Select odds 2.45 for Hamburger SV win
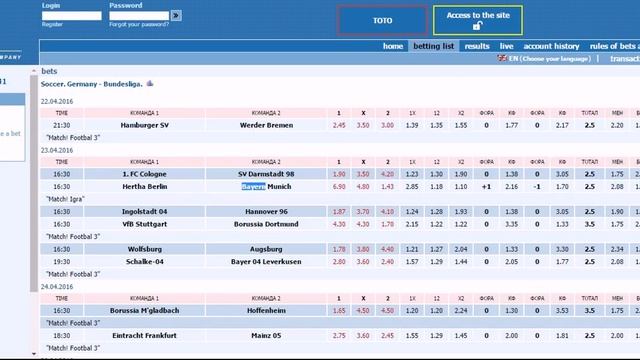This screenshot has height=360, width=640. pyautogui.click(x=339, y=125)
